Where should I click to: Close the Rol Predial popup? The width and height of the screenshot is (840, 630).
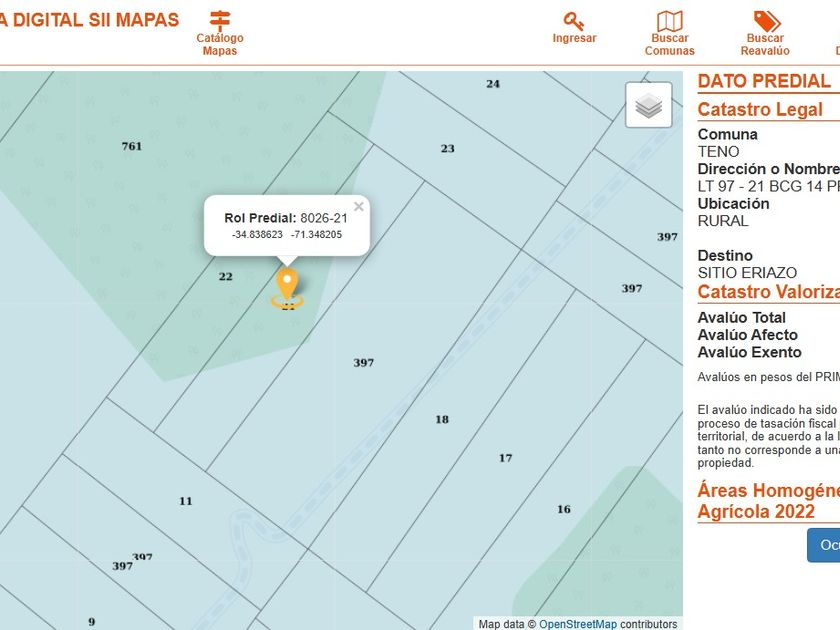359,207
